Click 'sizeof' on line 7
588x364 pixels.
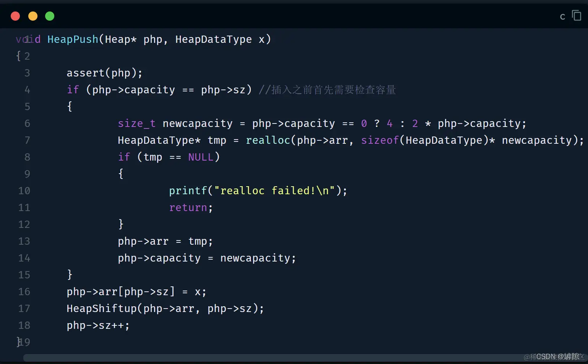click(380, 140)
